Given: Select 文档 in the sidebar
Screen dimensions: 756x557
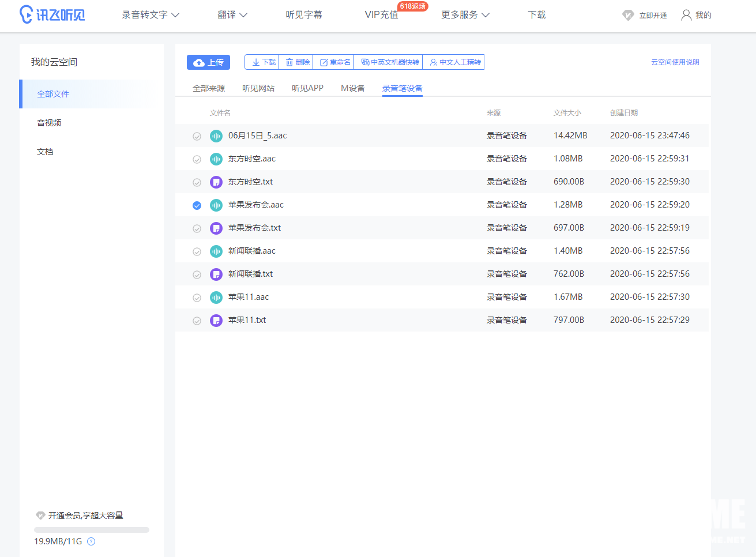Looking at the screenshot, I should pos(45,152).
